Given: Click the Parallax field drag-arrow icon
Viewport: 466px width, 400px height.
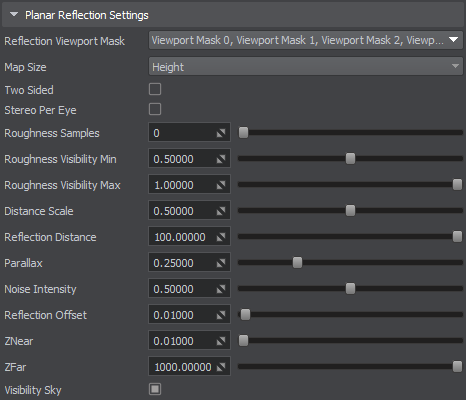Looking at the screenshot, I should [221, 263].
